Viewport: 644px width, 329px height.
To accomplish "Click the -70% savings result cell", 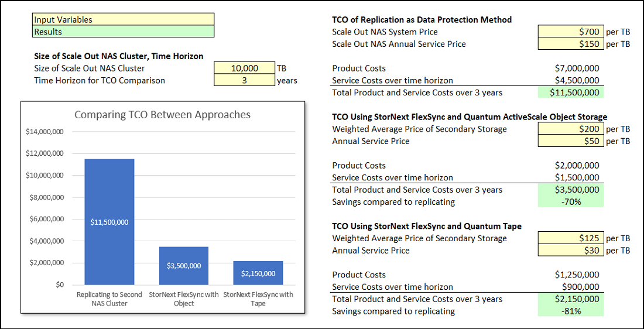I will tap(570, 202).
